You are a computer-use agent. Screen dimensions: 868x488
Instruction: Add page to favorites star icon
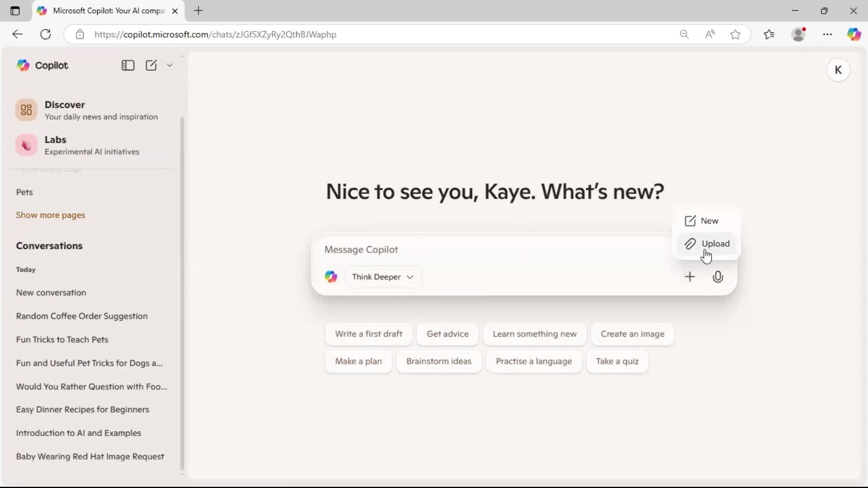click(x=736, y=34)
